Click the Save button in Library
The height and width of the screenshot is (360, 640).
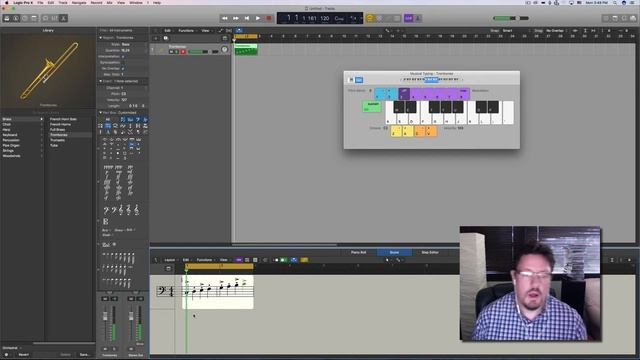84,355
